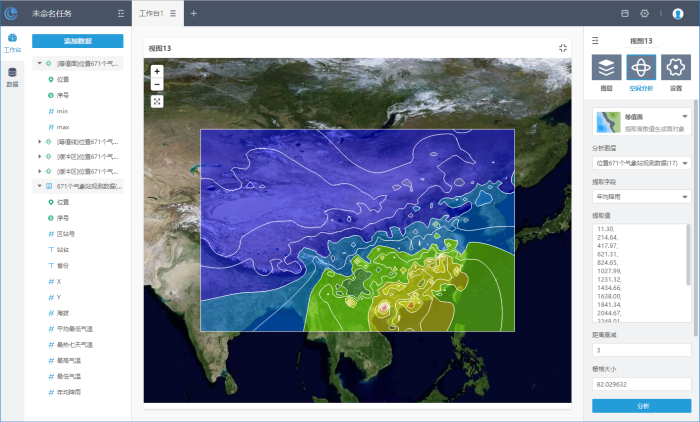The image size is (700, 422).
Task: Open the 设置 settings gear in the panel
Action: point(676,69)
